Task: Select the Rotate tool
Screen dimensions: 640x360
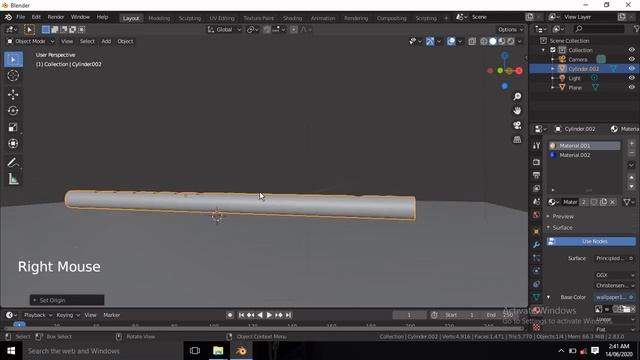Action: pos(13,111)
